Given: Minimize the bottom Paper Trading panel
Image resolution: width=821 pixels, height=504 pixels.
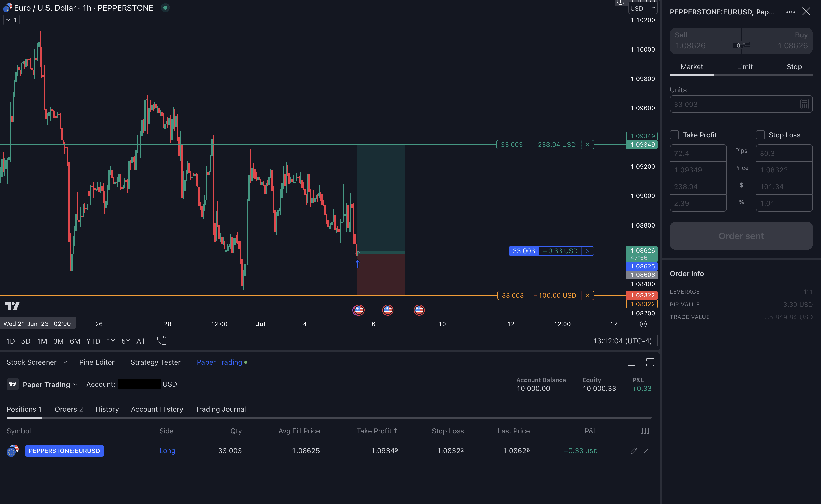Looking at the screenshot, I should pos(632,362).
